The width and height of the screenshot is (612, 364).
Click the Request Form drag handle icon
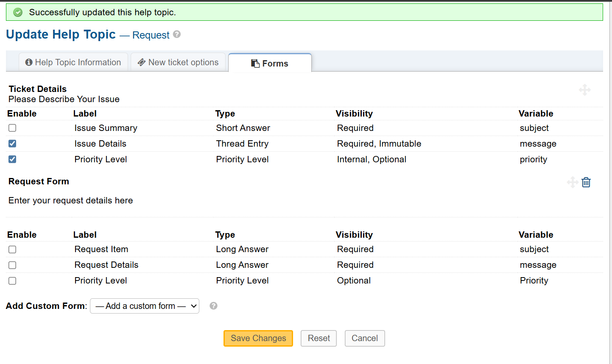(572, 182)
